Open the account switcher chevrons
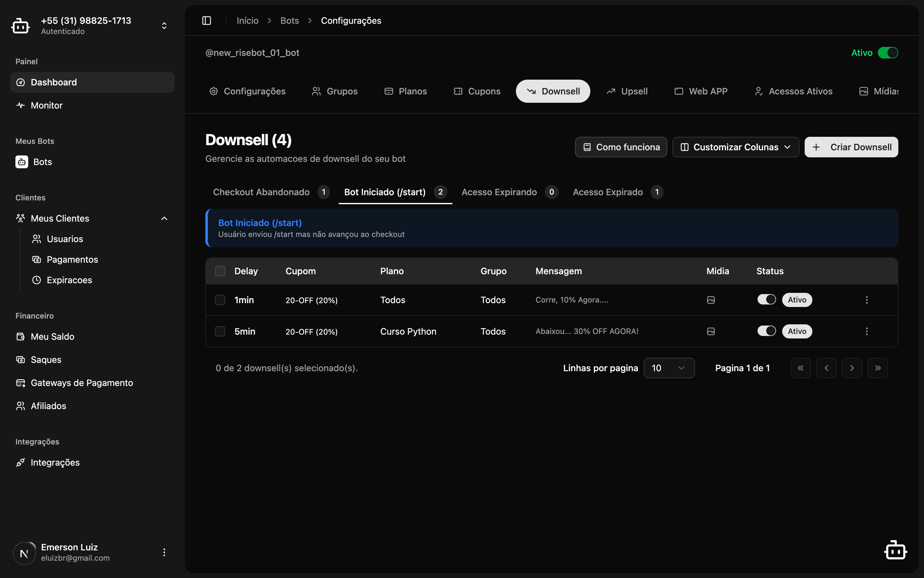 [164, 26]
